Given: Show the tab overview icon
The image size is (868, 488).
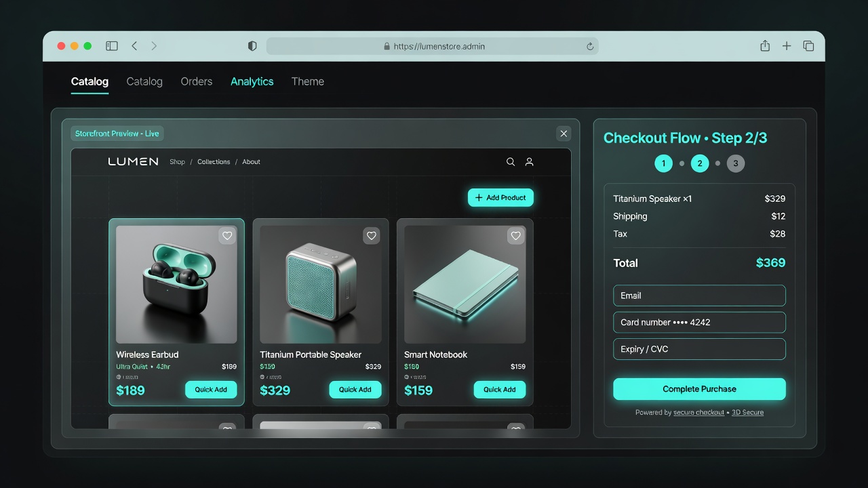Looking at the screenshot, I should 808,46.
